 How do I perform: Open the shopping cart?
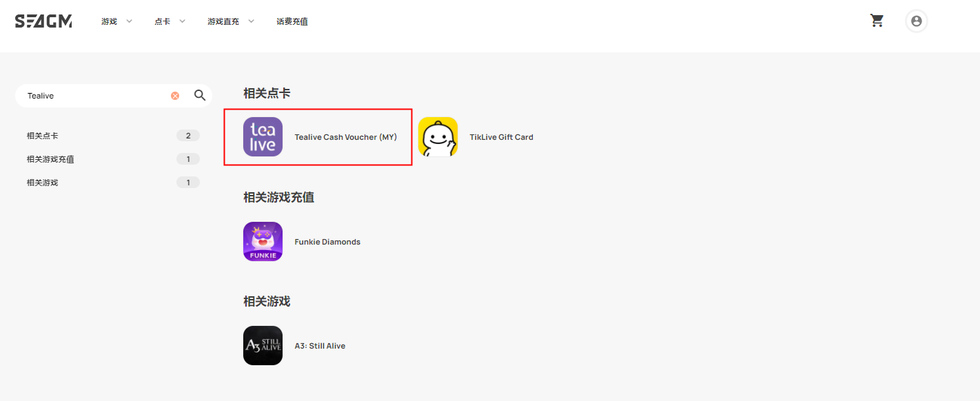tap(877, 21)
